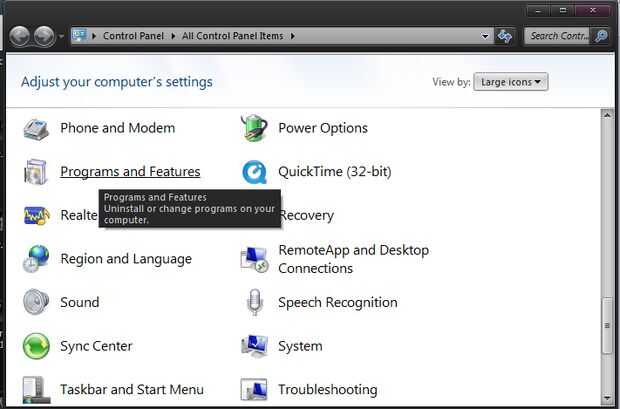620x409 pixels.
Task: Click the Control Panel breadcrumb
Action: pyautogui.click(x=135, y=36)
